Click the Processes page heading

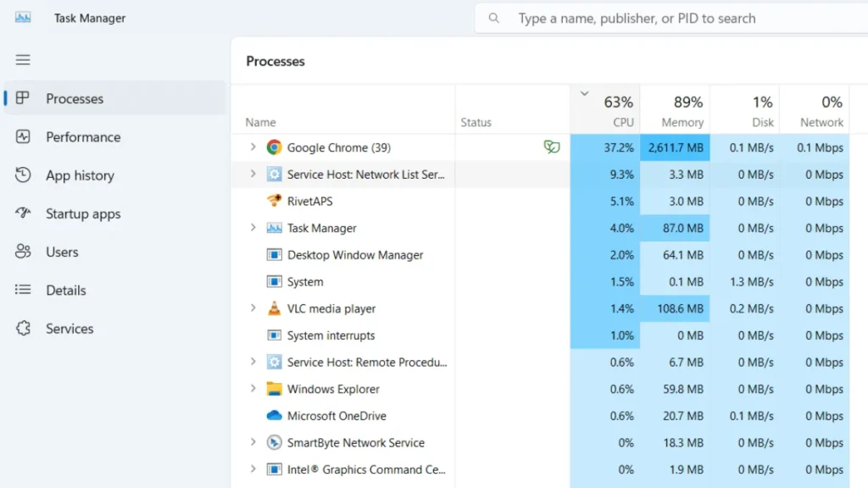pos(275,61)
